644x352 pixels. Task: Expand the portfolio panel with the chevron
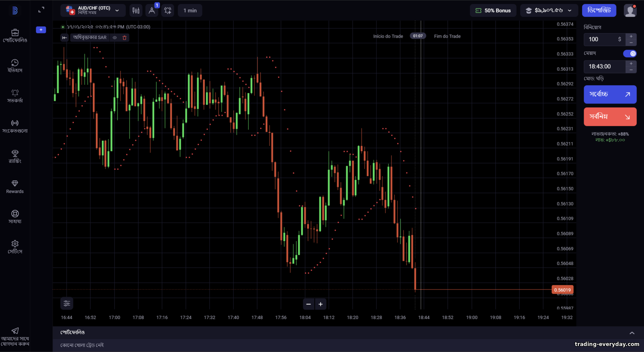(632, 333)
